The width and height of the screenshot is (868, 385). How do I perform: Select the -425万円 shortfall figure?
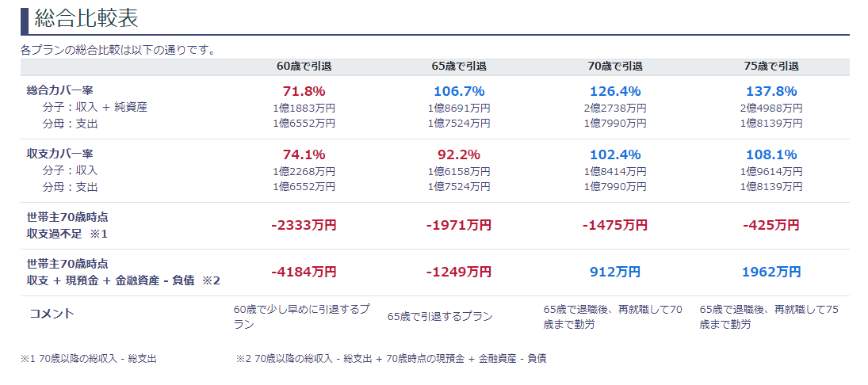771,225
